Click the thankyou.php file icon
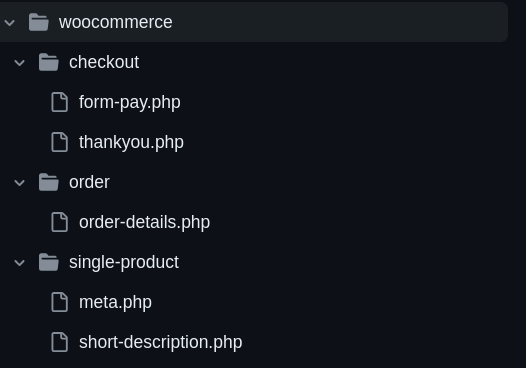This screenshot has width=526, height=368. (60, 142)
